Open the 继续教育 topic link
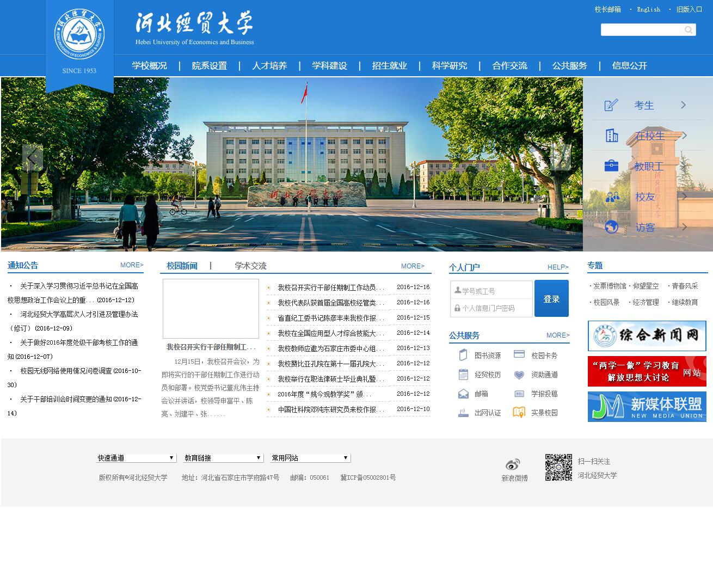713x588 pixels. (685, 302)
